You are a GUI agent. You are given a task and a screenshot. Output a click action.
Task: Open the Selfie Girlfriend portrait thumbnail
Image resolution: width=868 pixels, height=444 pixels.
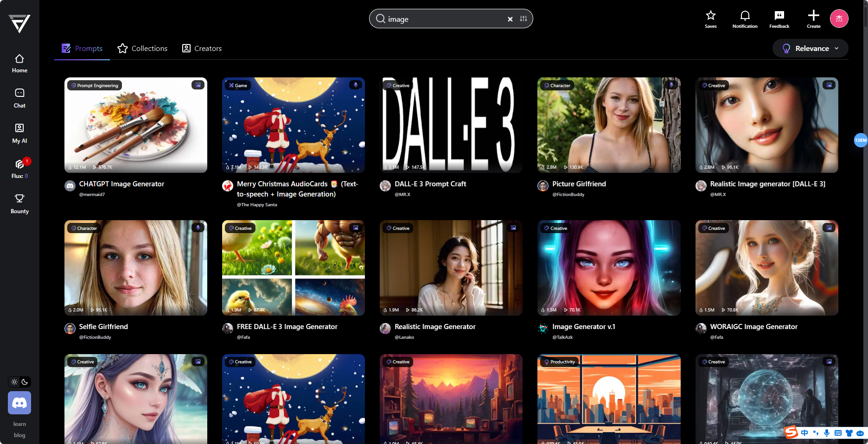tap(136, 268)
